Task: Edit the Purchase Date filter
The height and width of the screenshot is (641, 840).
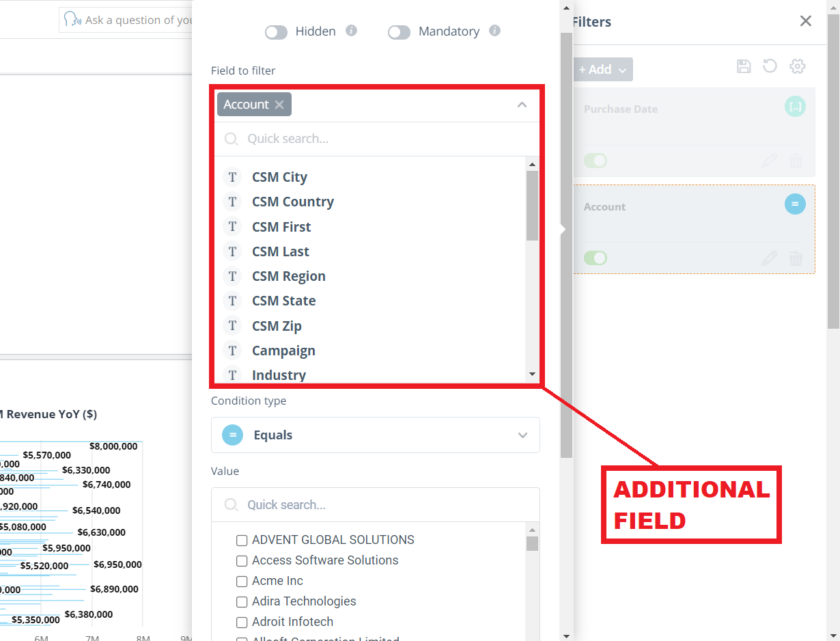Action: click(769, 161)
